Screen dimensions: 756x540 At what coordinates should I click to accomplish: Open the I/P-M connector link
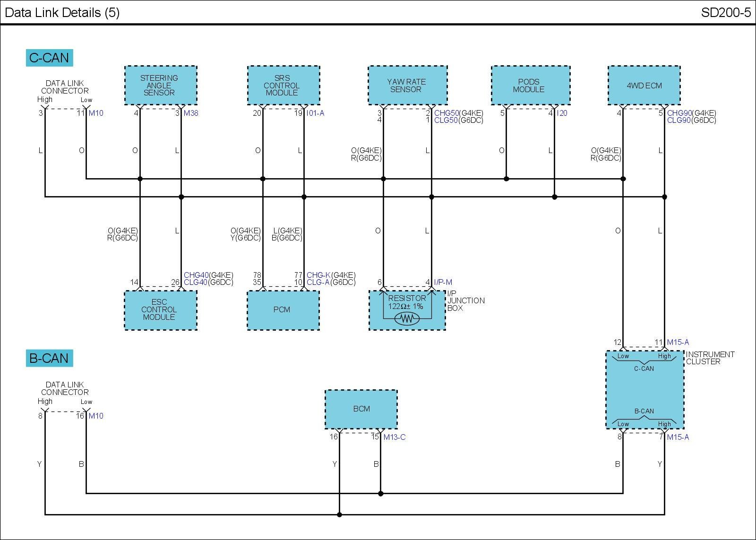(443, 283)
